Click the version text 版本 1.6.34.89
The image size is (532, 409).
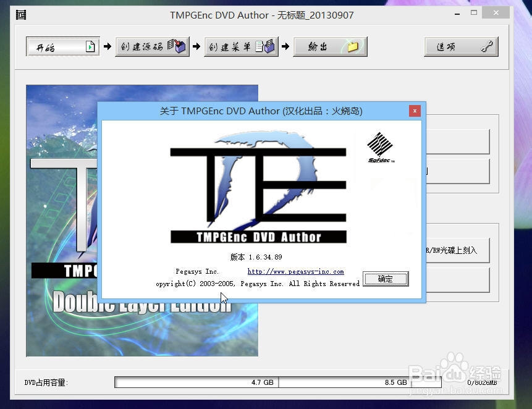[x=256, y=257]
